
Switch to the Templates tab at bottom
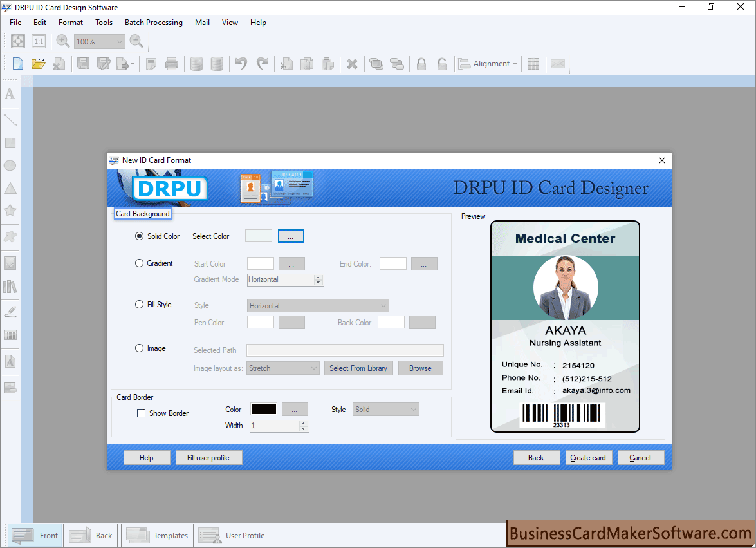point(157,536)
